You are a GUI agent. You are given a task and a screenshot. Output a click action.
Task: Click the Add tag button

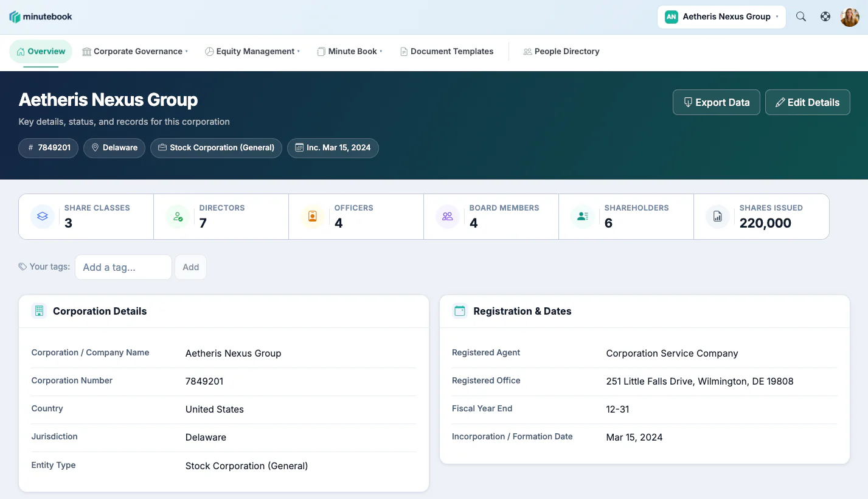(191, 267)
